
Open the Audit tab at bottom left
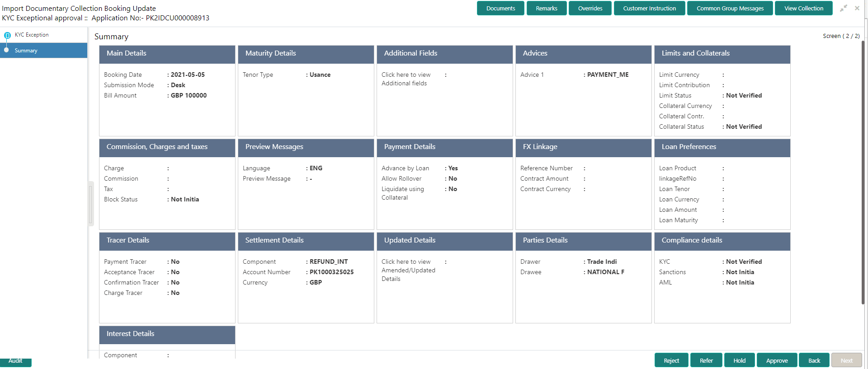click(x=15, y=361)
